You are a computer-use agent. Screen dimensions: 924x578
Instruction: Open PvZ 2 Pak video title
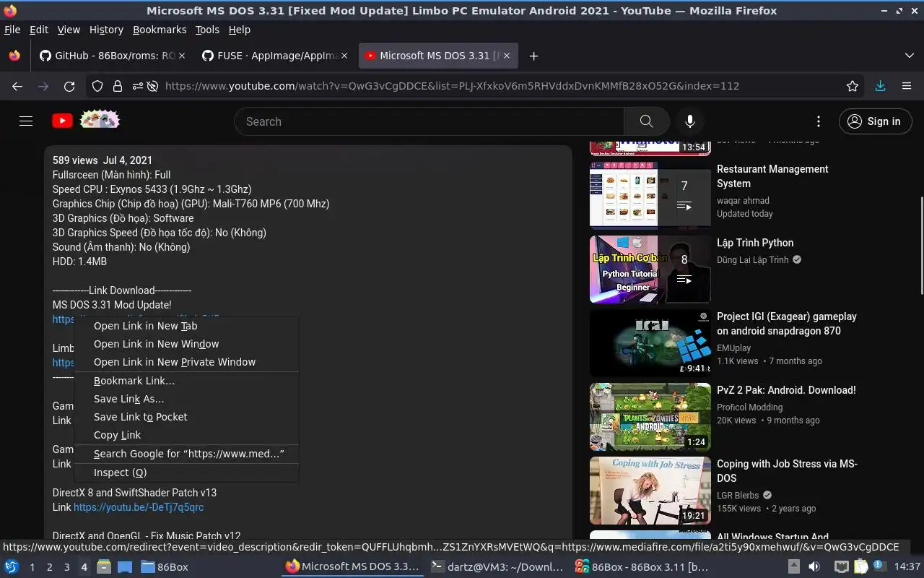(786, 390)
